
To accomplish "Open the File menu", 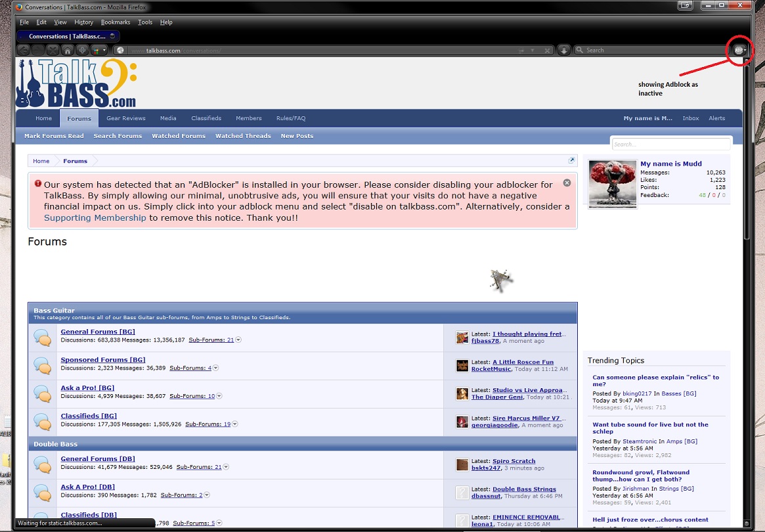I will coord(24,22).
